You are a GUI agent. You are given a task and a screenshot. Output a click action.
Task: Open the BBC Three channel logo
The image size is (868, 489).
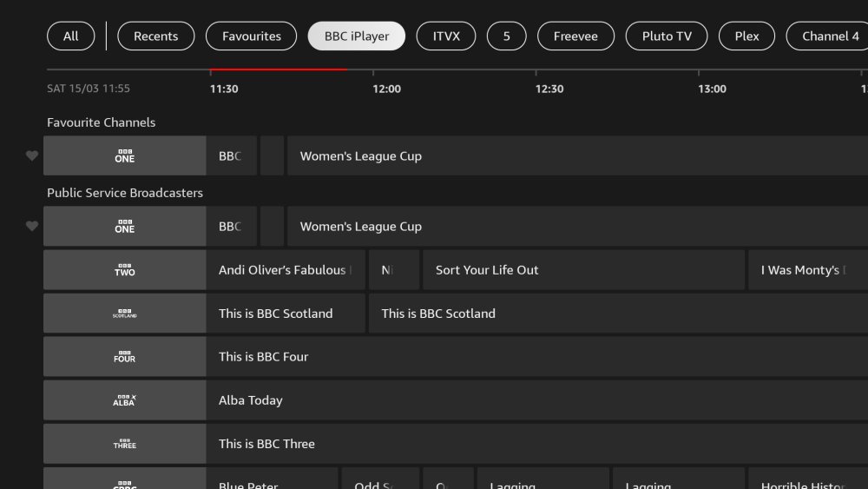point(124,444)
